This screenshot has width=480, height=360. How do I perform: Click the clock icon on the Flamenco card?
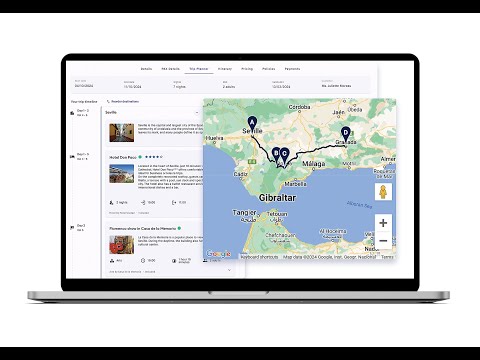click(x=143, y=260)
